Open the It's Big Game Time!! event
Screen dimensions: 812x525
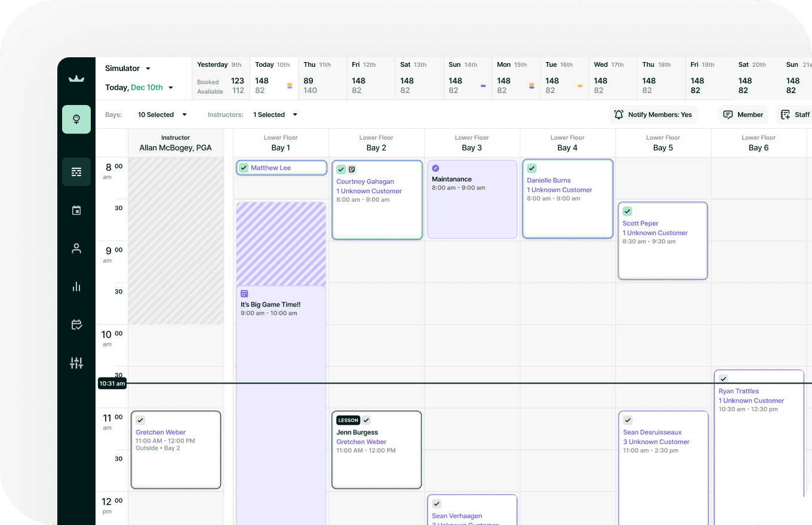click(x=281, y=406)
